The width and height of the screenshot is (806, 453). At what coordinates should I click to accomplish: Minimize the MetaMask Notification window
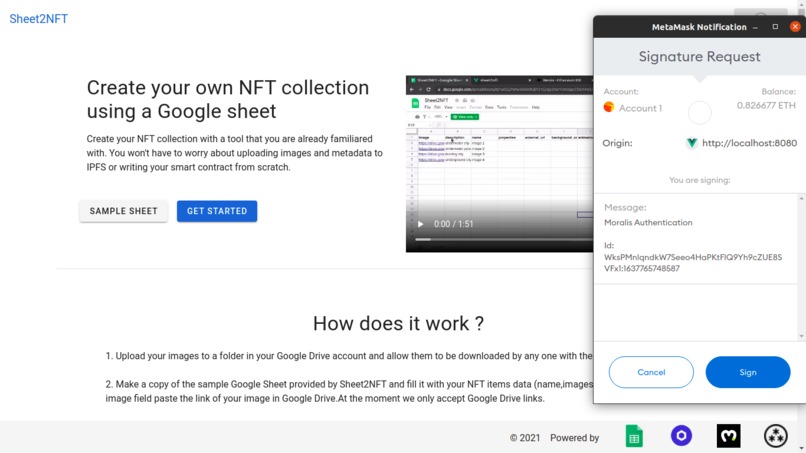point(755,27)
